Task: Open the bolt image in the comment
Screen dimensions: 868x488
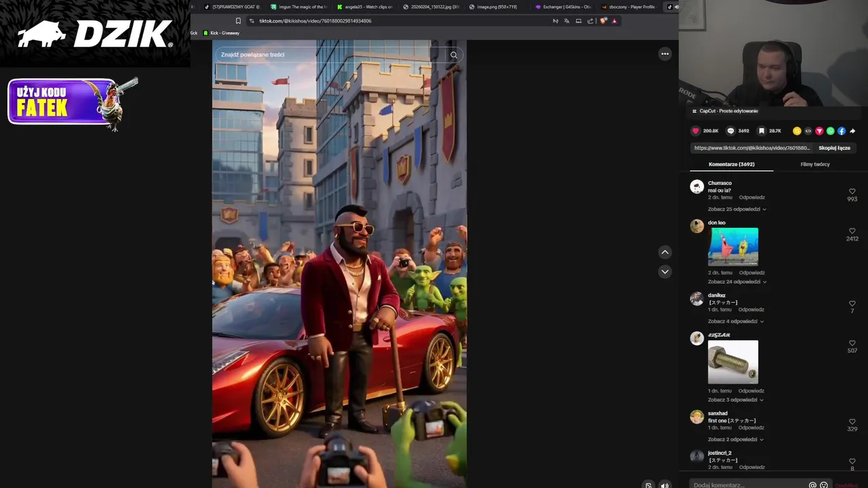Action: (x=733, y=362)
